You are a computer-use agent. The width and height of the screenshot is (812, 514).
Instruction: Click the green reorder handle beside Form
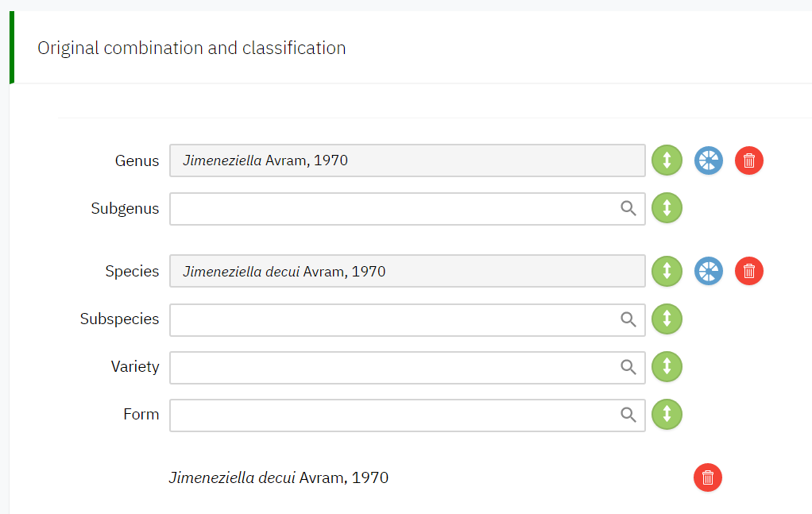(x=667, y=415)
